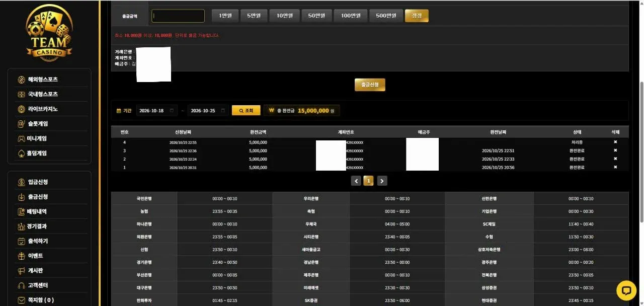Delete withdrawal request number 1
The image size is (644, 306).
point(615,167)
